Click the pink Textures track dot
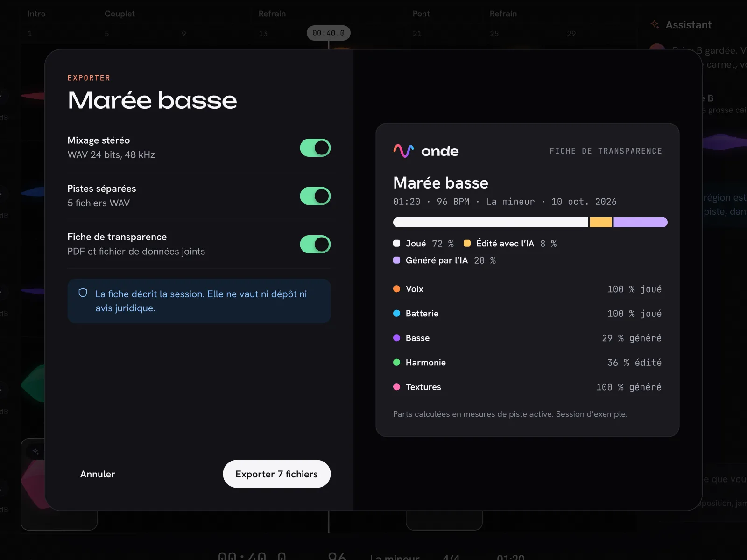This screenshot has height=560, width=747. (x=397, y=387)
